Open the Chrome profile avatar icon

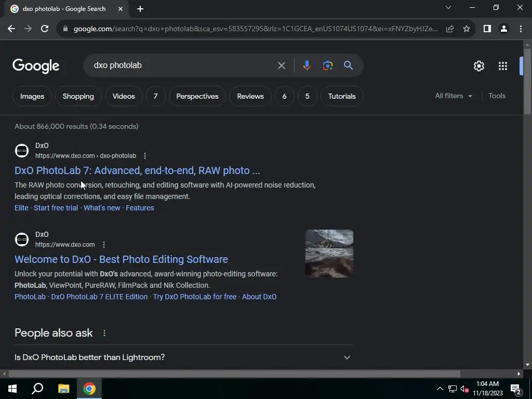click(x=504, y=29)
